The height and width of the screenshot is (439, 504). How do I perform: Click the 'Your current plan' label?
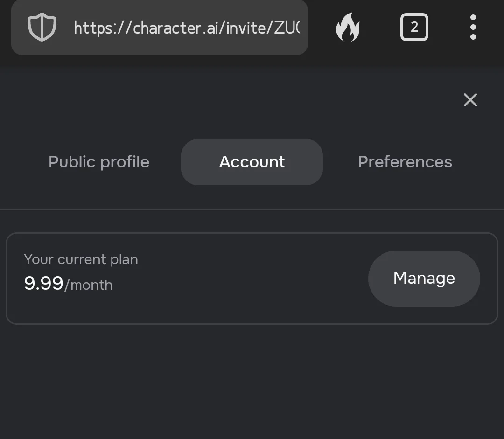[x=81, y=259]
